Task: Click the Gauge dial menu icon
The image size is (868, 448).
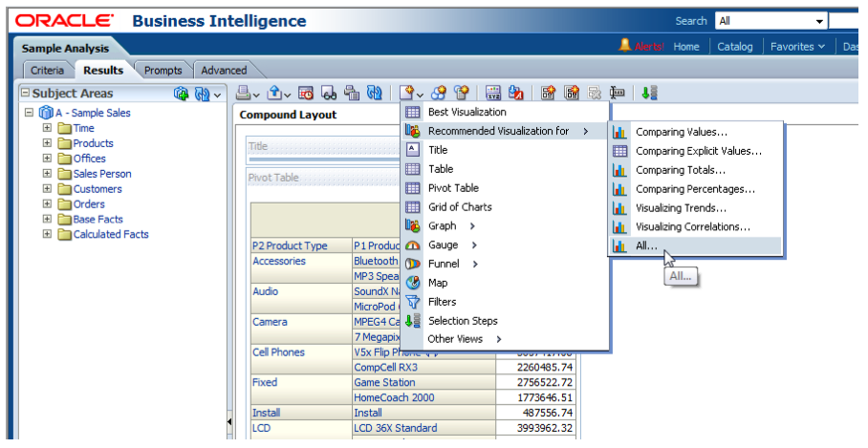Action: coord(413,245)
